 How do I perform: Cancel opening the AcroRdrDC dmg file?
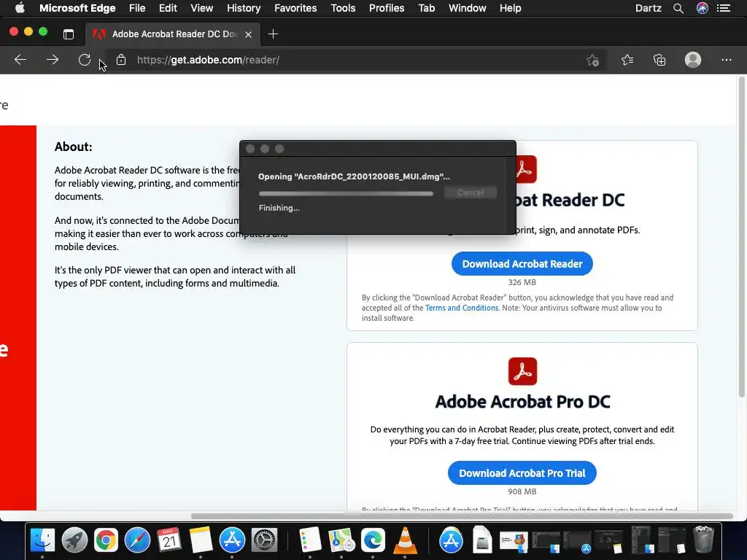pyautogui.click(x=471, y=192)
